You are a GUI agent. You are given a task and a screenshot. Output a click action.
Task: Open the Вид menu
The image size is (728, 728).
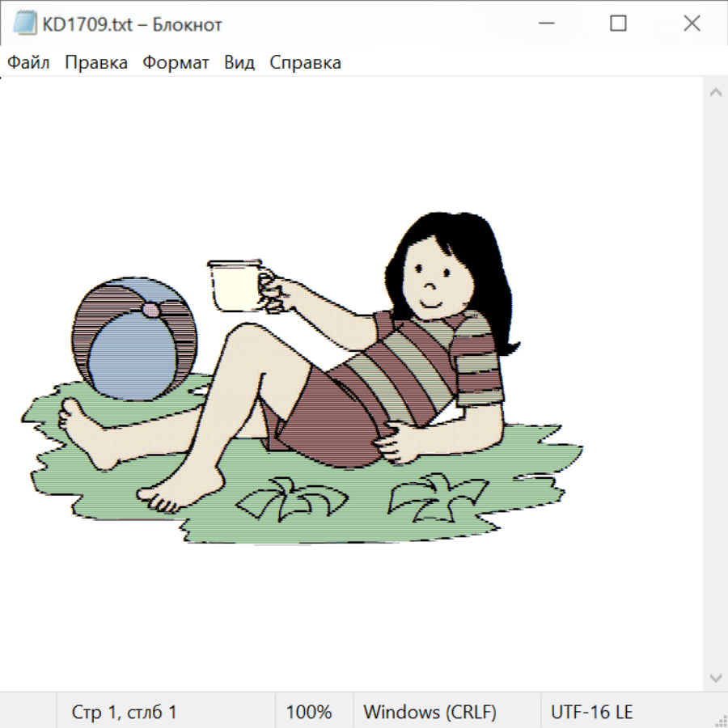pos(239,63)
